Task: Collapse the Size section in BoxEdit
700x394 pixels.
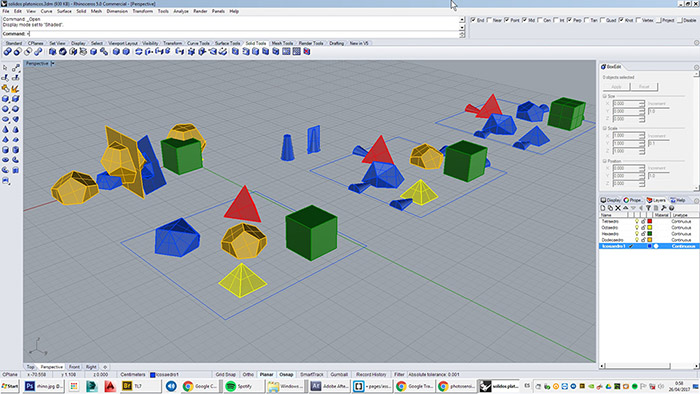Action: [x=605, y=96]
